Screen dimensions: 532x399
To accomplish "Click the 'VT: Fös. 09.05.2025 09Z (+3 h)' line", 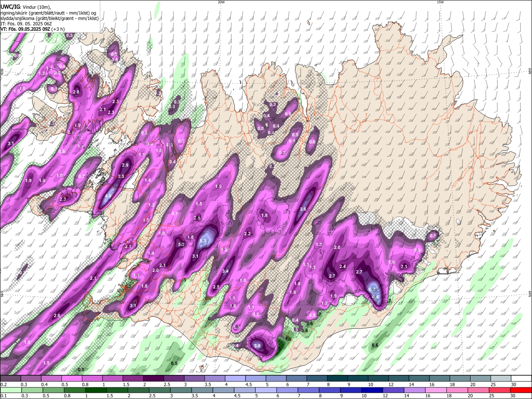I will pos(32,29).
